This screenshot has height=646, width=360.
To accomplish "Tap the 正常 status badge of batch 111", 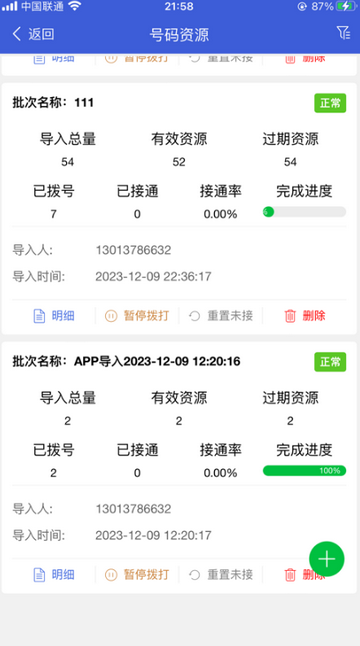I will coord(330,103).
